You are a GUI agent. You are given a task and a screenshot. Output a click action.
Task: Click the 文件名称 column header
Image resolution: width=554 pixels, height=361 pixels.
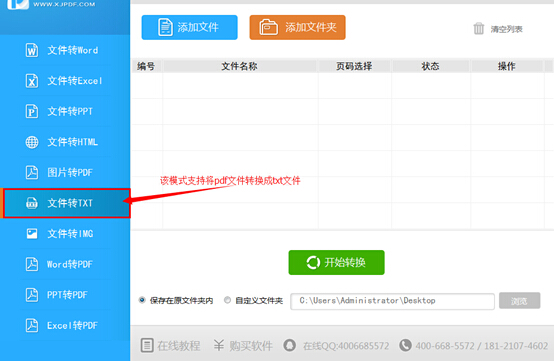pos(239,66)
